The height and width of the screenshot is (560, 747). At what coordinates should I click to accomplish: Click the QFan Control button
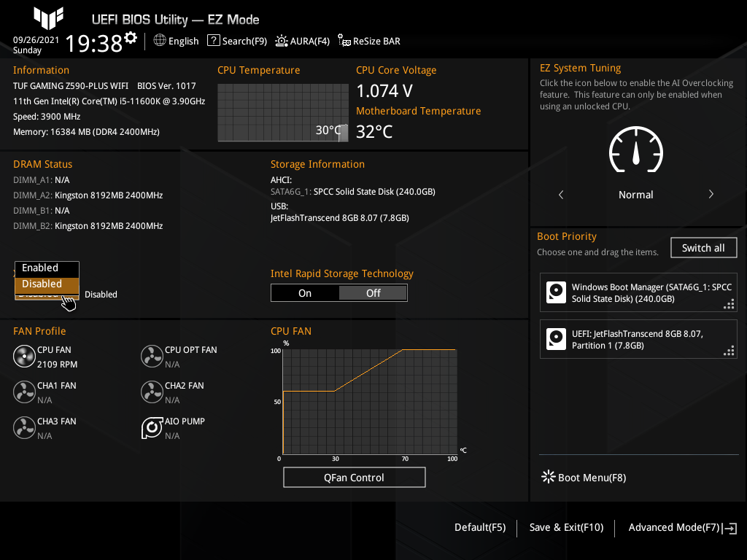pyautogui.click(x=354, y=477)
